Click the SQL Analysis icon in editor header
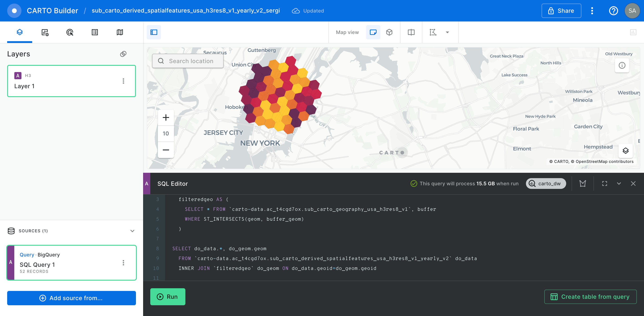The height and width of the screenshot is (316, 644). (x=583, y=184)
